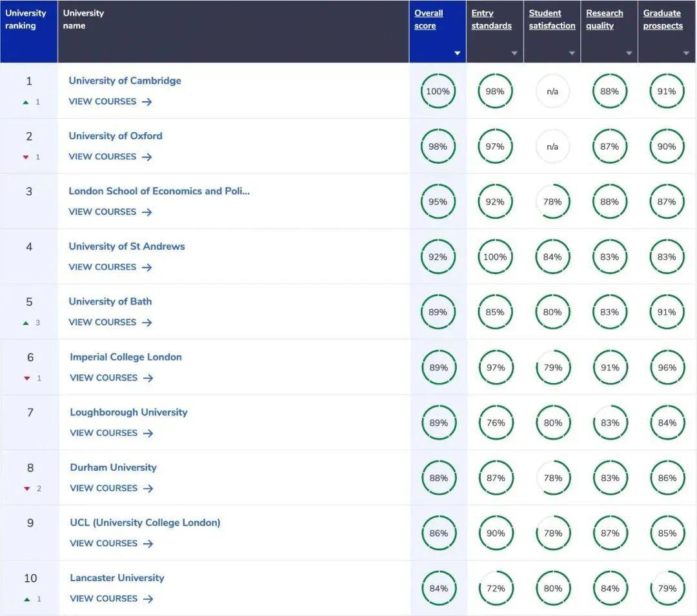
Task: Click the Graduate prospects column header
Action: point(662,19)
